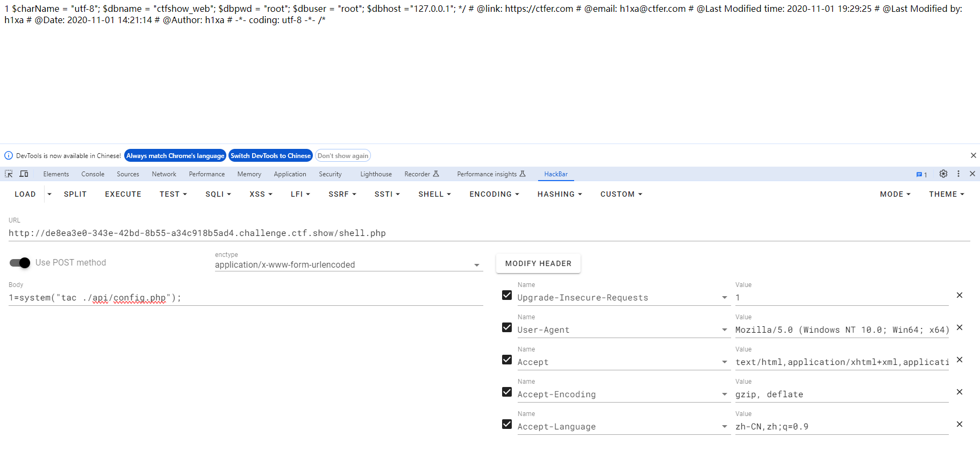
Task: Click the info icon in the language notice
Action: point(9,155)
